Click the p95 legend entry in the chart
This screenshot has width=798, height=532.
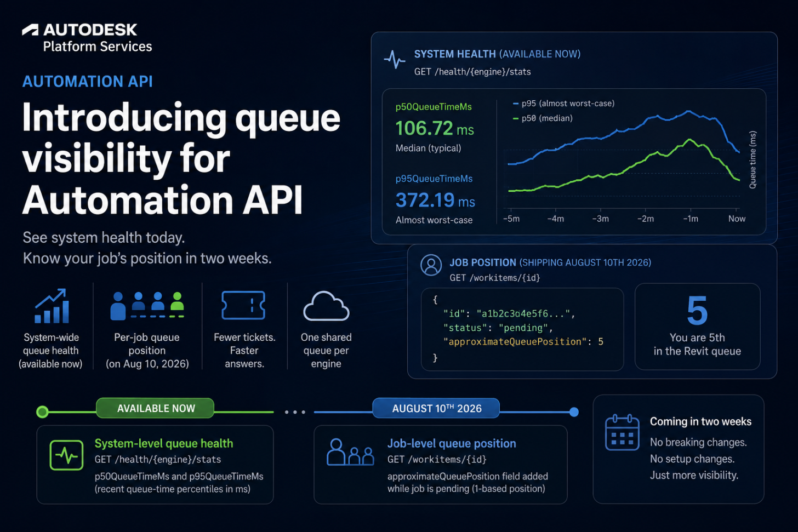point(563,103)
